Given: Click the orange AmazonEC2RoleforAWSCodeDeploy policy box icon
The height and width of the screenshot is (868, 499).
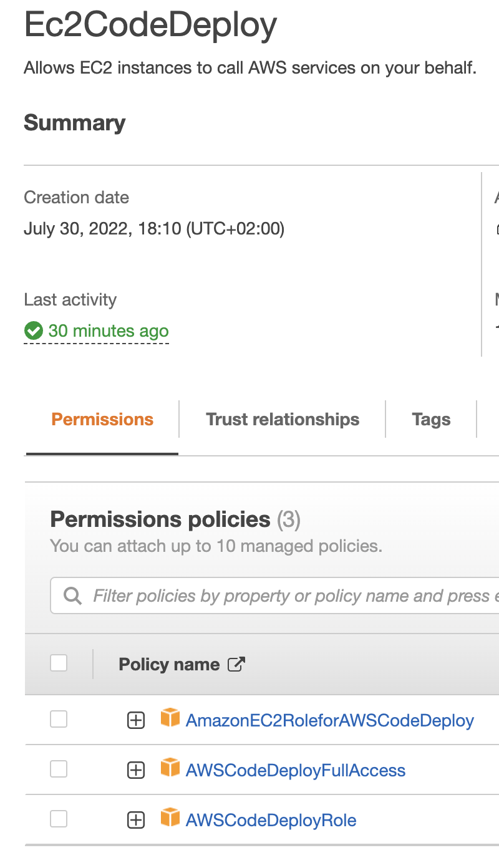Looking at the screenshot, I should click(x=170, y=718).
